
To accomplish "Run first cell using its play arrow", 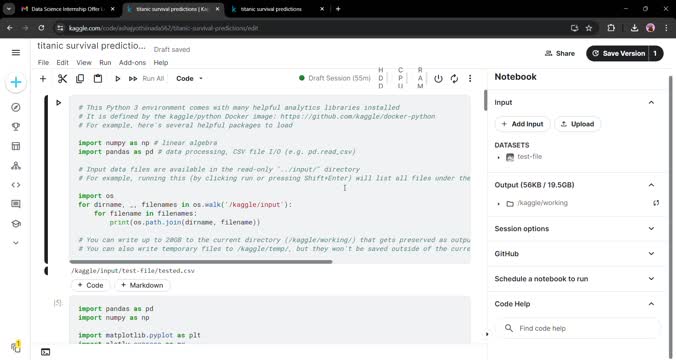I will click(59, 103).
